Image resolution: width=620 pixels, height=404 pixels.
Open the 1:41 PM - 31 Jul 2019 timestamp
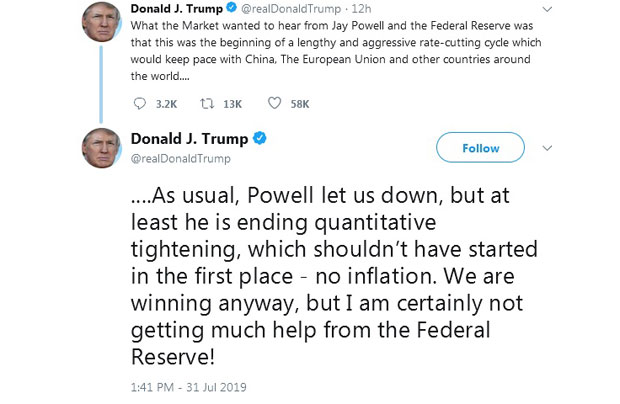[189, 385]
